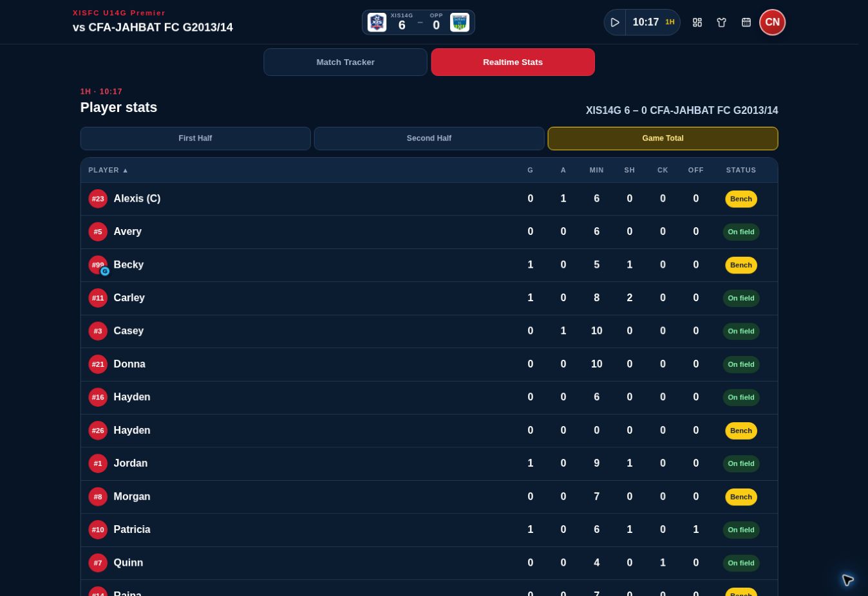This screenshot has width=868, height=596.
Task: Open the calendar schedule icon
Action: 746,23
